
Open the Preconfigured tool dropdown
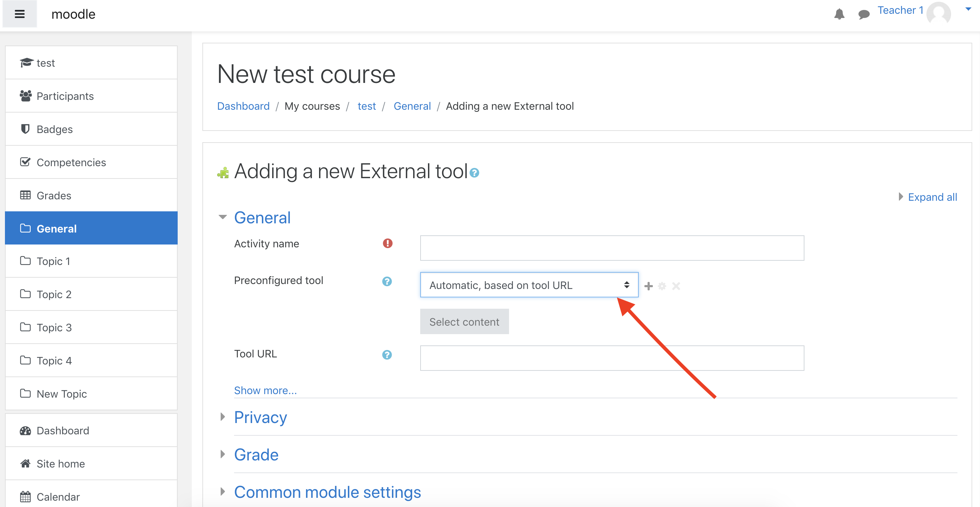tap(529, 285)
